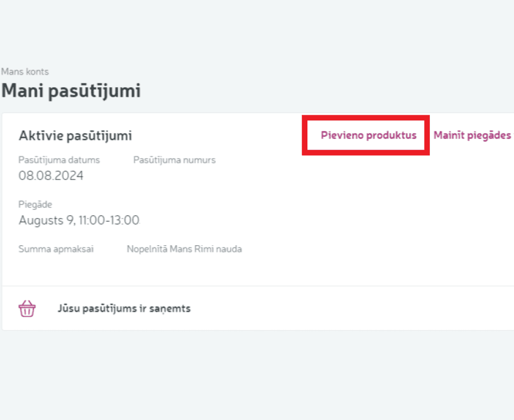Click the Pasūtījuma numurs label
The width and height of the screenshot is (514, 420).
[174, 160]
